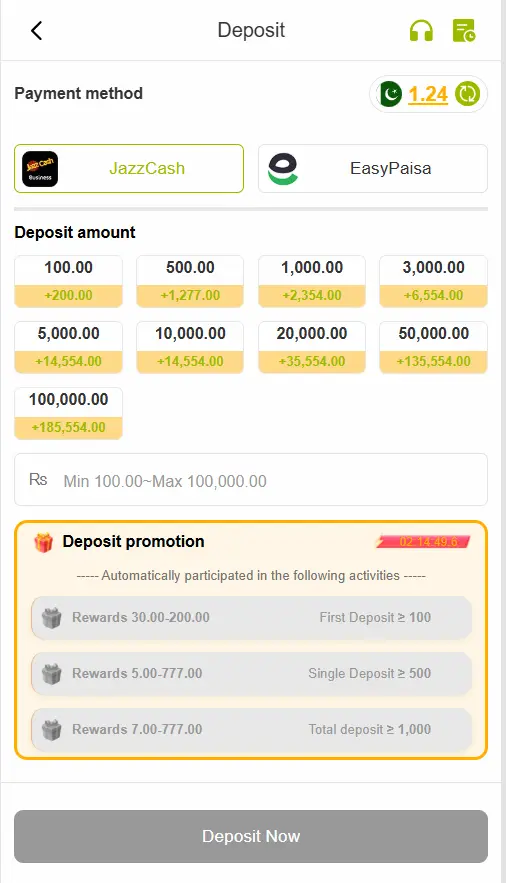Click the Deposit promotion gift box icon
The height and width of the screenshot is (883, 506).
(43, 542)
